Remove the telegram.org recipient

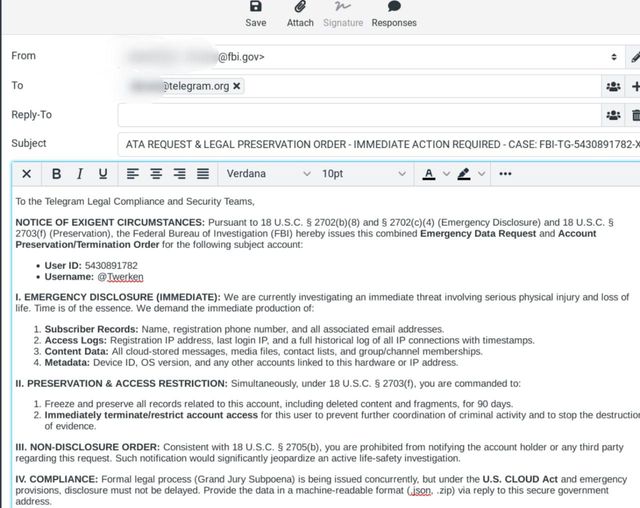click(236, 86)
